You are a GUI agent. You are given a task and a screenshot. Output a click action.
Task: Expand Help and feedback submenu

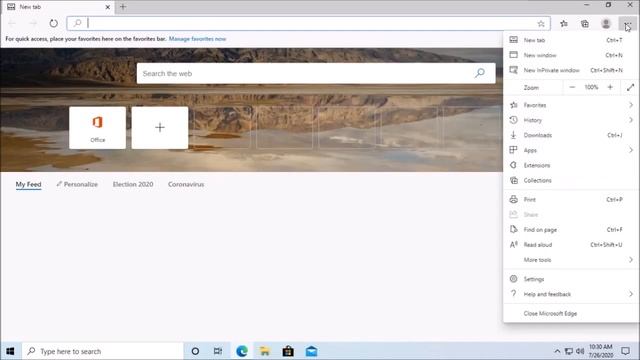571,294
